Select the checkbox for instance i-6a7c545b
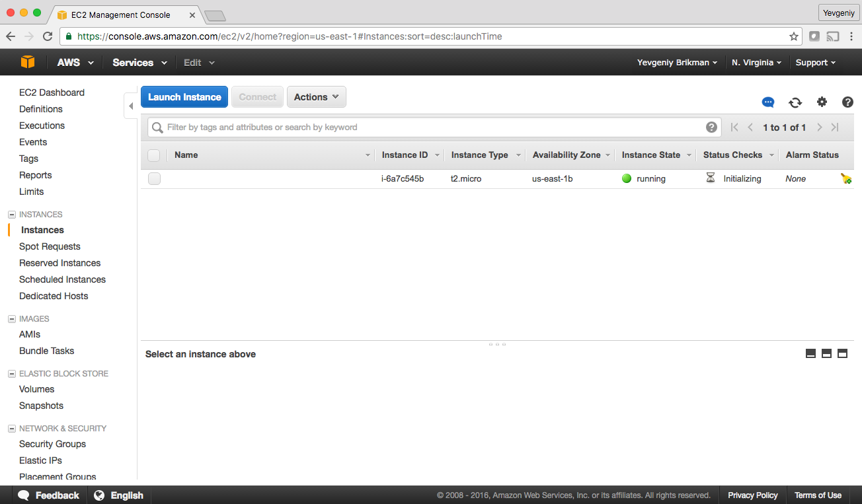This screenshot has width=862, height=504. 154,178
